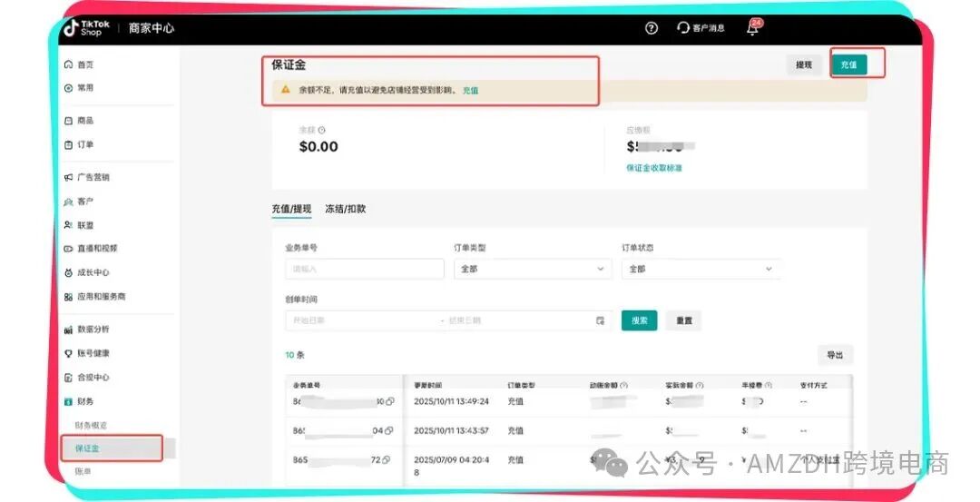The height and width of the screenshot is (502, 980).
Task: Click info icon next to 余额
Action: coord(322,131)
